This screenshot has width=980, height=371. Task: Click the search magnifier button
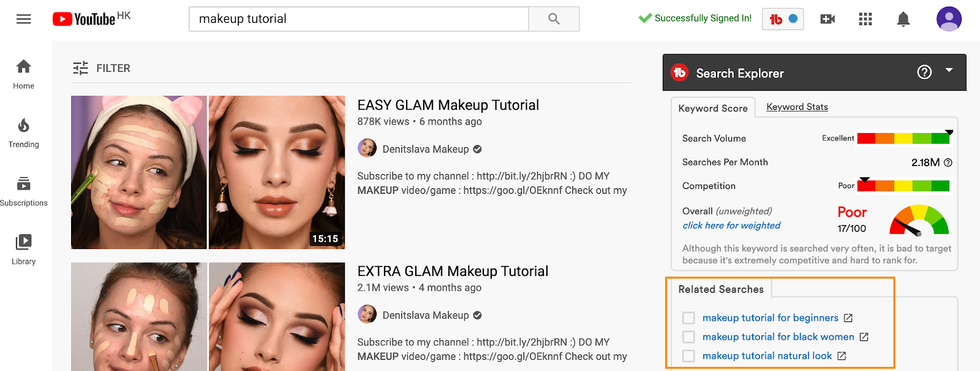pos(554,19)
